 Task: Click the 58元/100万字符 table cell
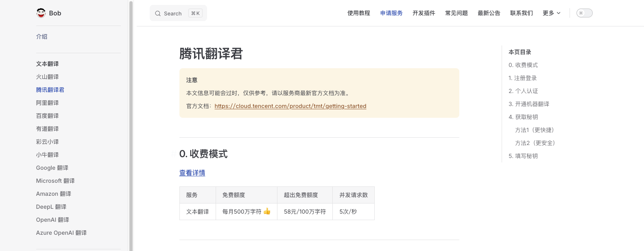(x=305, y=212)
